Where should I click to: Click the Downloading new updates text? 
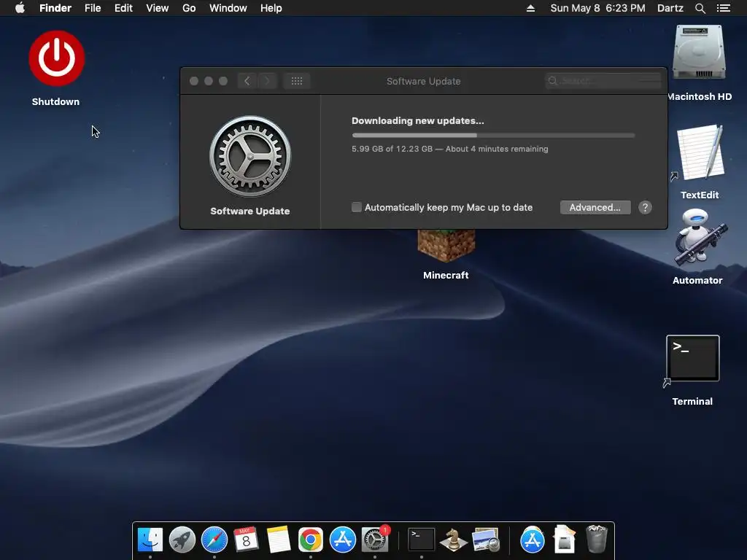418,120
